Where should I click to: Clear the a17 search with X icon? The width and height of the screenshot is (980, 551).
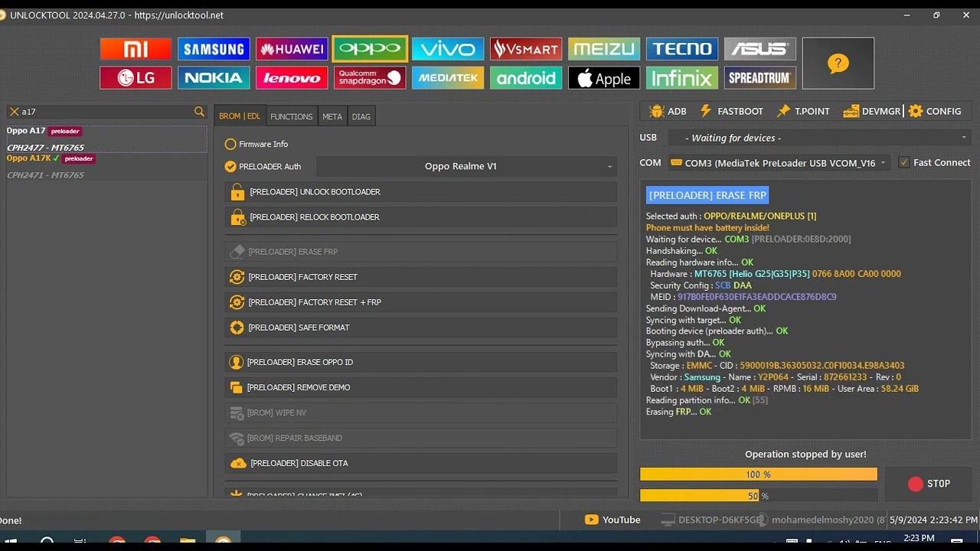(x=14, y=112)
